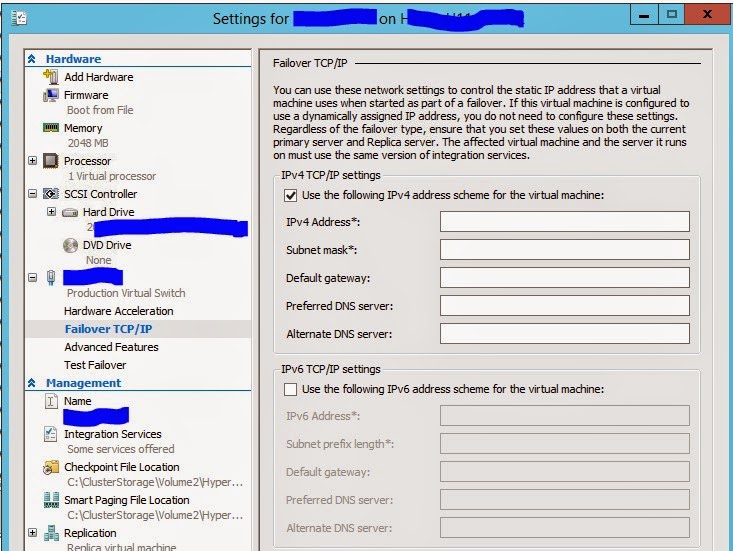Click the IPv4 Subnet mask field

pyautogui.click(x=565, y=250)
